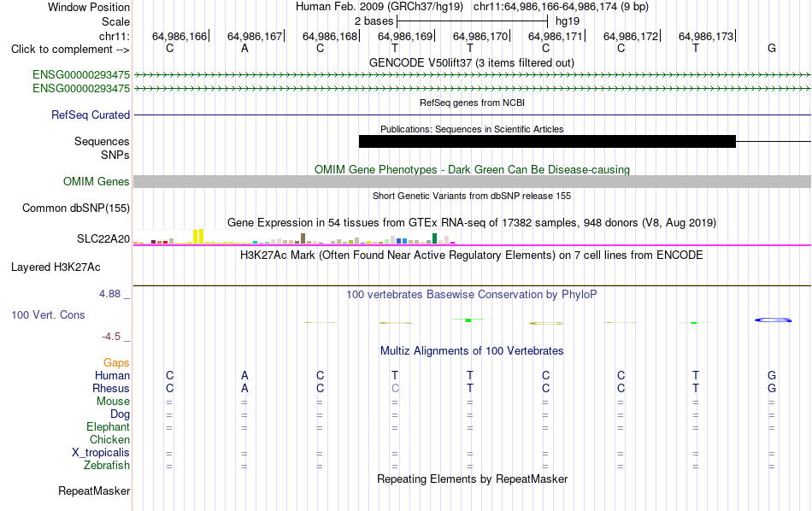Click the Mouse species label
This screenshot has width=812, height=511.
point(113,402)
